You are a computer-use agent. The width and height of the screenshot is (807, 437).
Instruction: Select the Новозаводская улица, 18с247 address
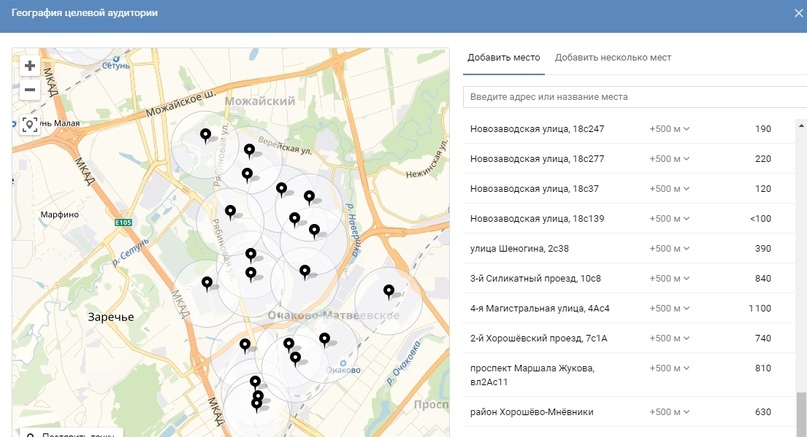pos(537,129)
